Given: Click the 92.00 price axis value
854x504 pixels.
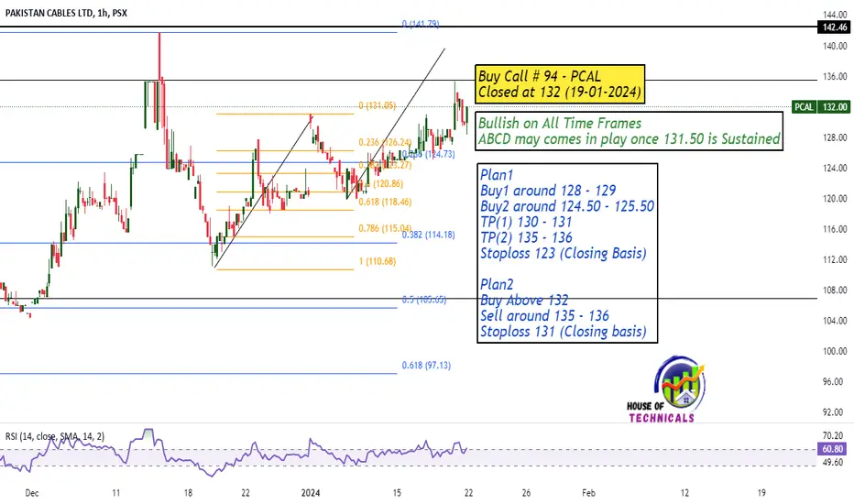Looking at the screenshot, I should pyautogui.click(x=835, y=412).
